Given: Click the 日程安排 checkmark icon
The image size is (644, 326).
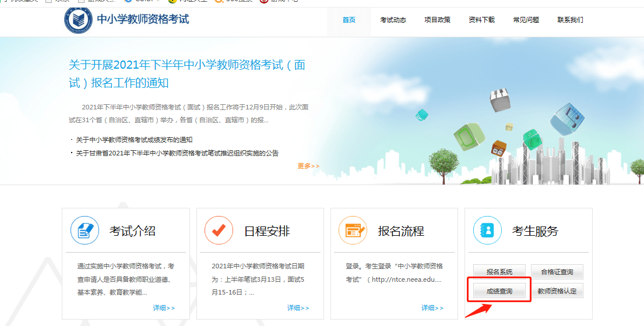Looking at the screenshot, I should coord(219,231).
